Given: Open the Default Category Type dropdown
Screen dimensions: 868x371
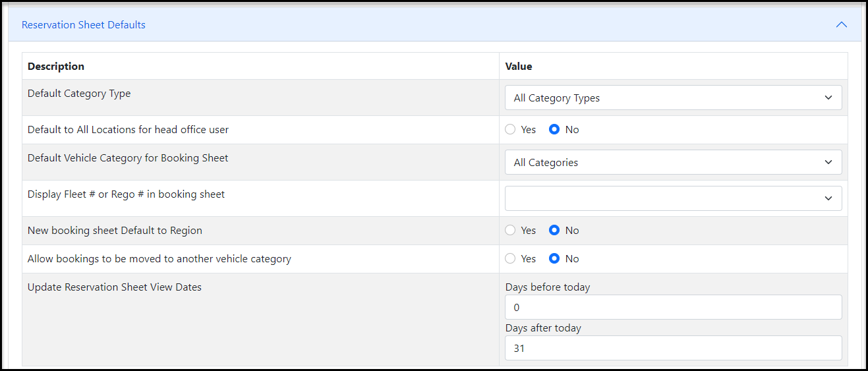Looking at the screenshot, I should [674, 98].
